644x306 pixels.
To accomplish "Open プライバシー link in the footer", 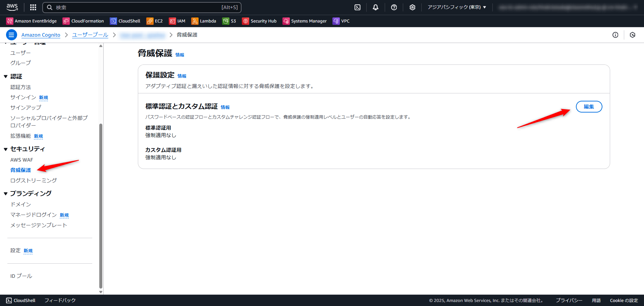I will tap(569, 301).
